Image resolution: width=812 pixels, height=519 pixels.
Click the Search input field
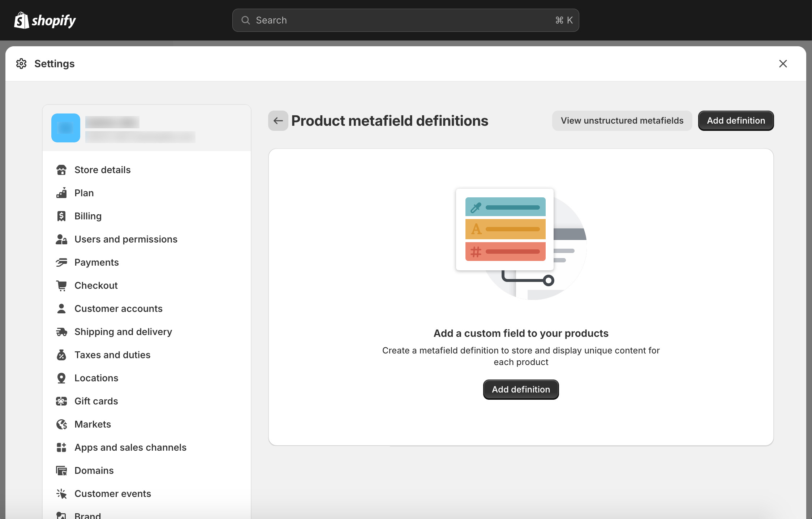click(405, 20)
